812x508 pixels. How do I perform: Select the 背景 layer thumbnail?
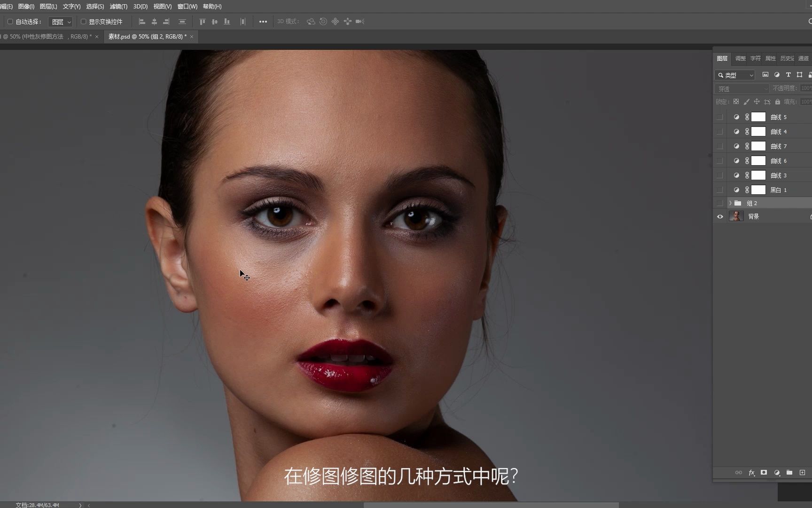[x=736, y=216]
